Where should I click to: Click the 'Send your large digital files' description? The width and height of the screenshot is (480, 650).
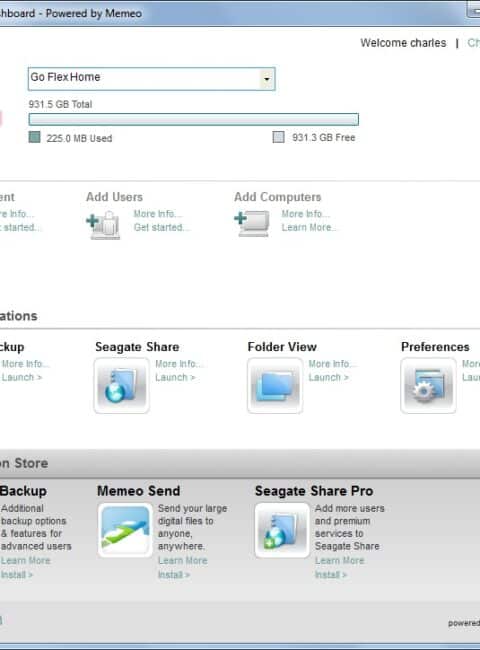click(x=192, y=527)
